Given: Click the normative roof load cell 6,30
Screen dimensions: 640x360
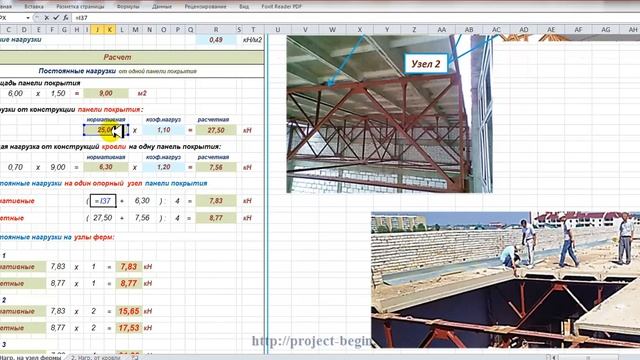Looking at the screenshot, I should coord(106,167).
